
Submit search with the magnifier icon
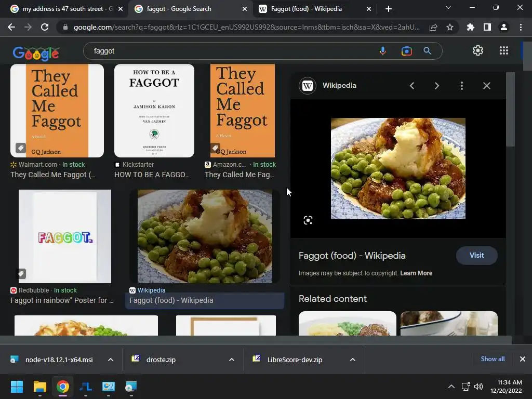pyautogui.click(x=427, y=51)
